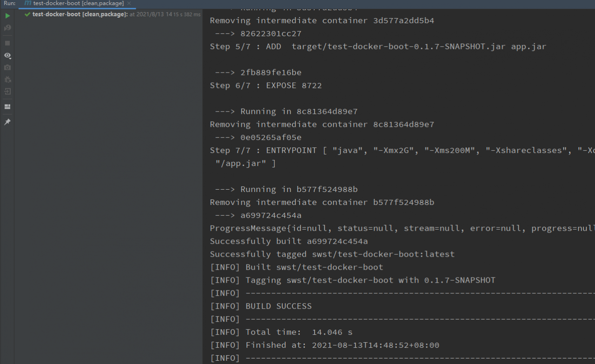Click the BUILD SUCCESS console line
This screenshot has width=595, height=364.
[278, 306]
